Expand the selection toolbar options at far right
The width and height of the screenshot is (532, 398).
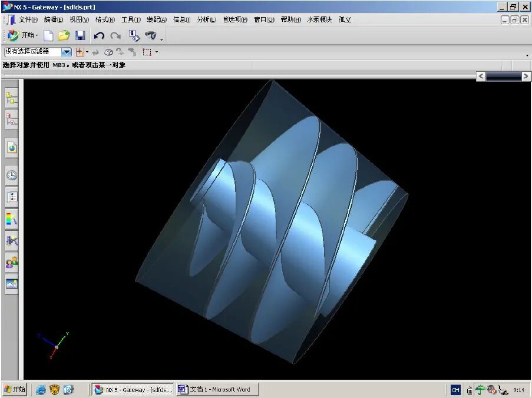pos(527,55)
